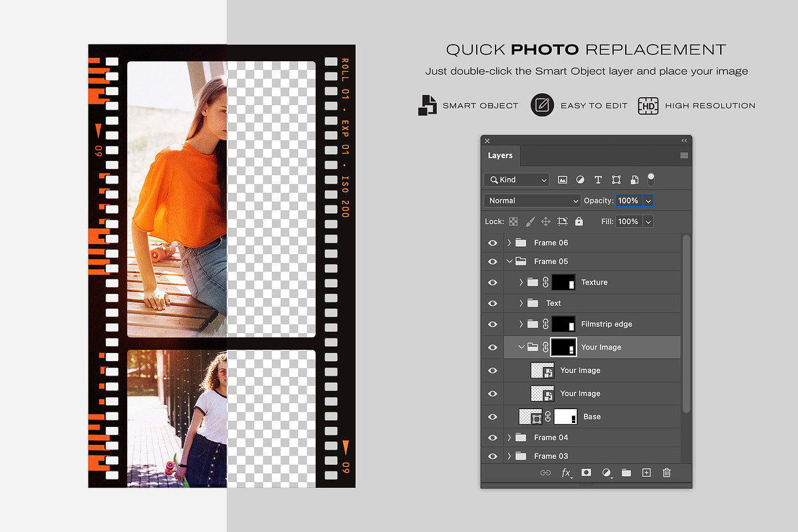Image resolution: width=798 pixels, height=532 pixels.
Task: Add layer mask icon at panel bottom
Action: [x=587, y=473]
